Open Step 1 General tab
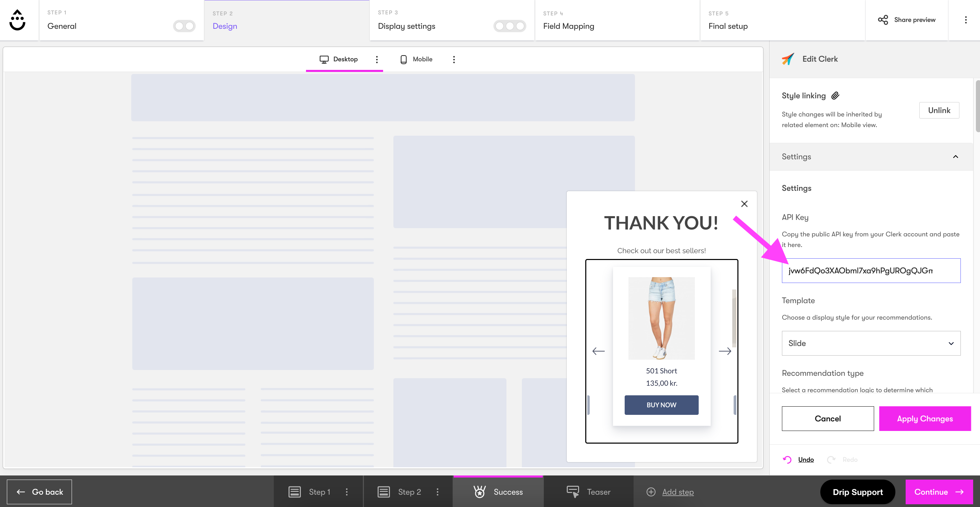This screenshot has width=980, height=507. (x=121, y=20)
